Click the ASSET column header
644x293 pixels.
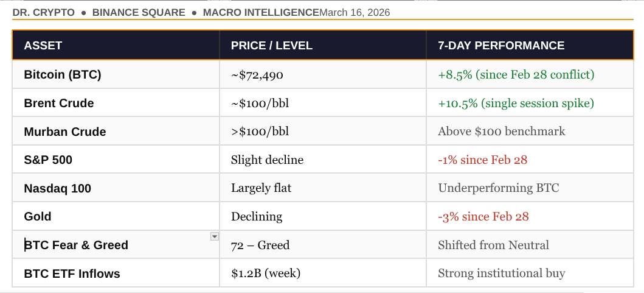click(x=43, y=46)
